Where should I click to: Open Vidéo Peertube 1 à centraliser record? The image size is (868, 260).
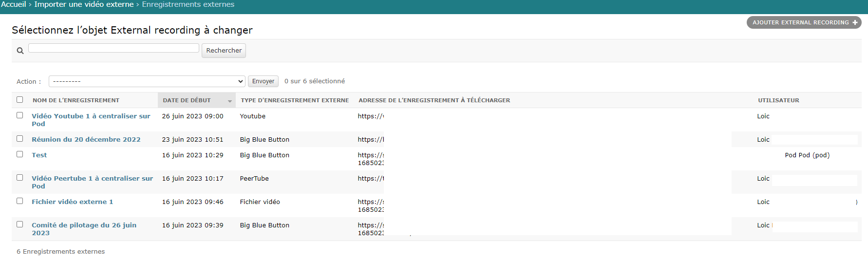click(x=92, y=179)
